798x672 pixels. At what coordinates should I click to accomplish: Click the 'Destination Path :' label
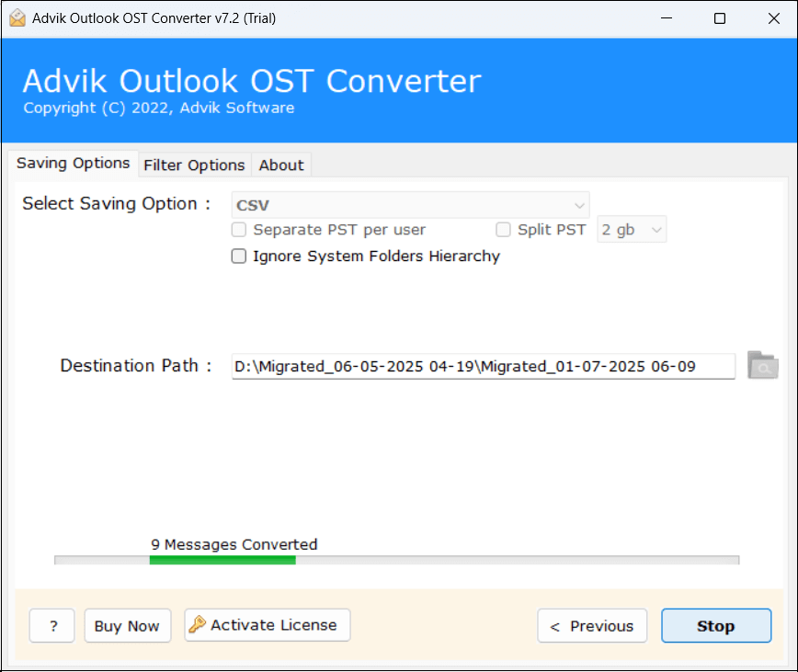tap(136, 366)
